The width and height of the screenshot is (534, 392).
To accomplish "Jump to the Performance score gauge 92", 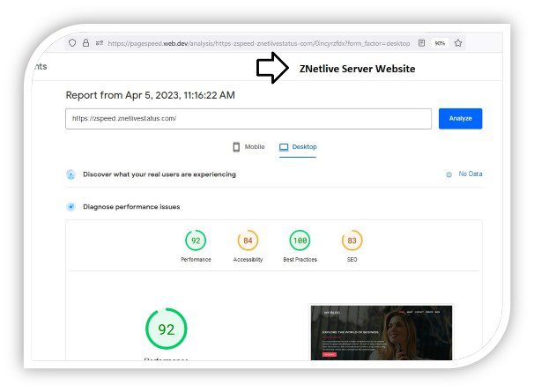I will tap(196, 240).
